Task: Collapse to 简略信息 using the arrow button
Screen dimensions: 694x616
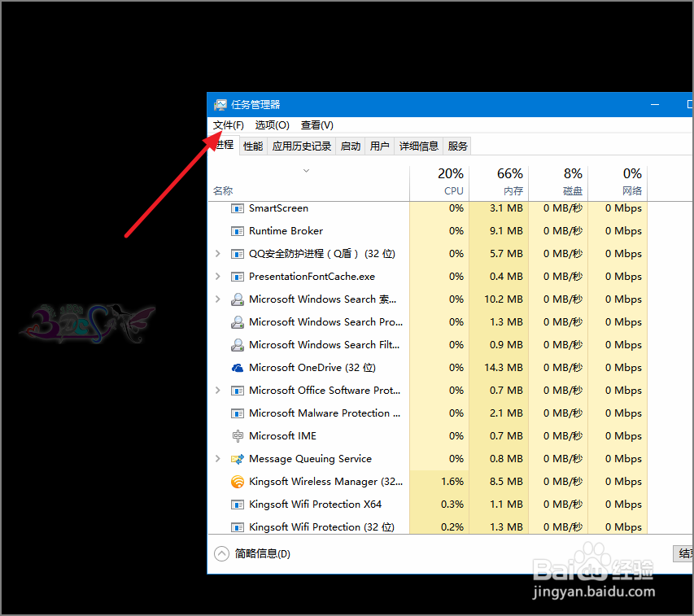Action: coord(221,553)
